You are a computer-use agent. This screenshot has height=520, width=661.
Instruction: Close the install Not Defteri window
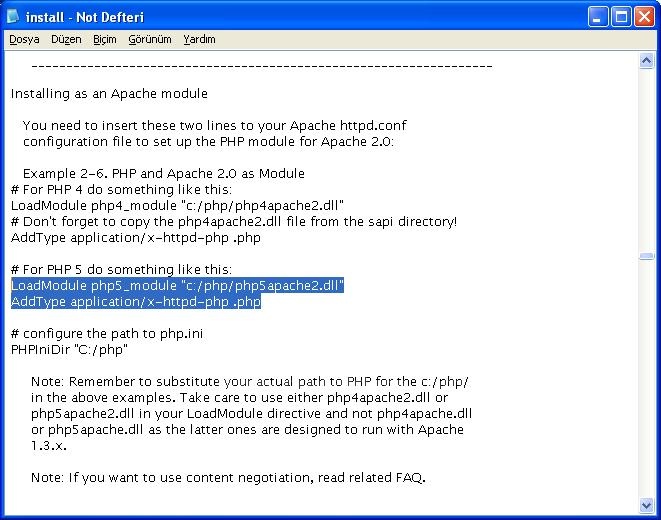pos(644,15)
